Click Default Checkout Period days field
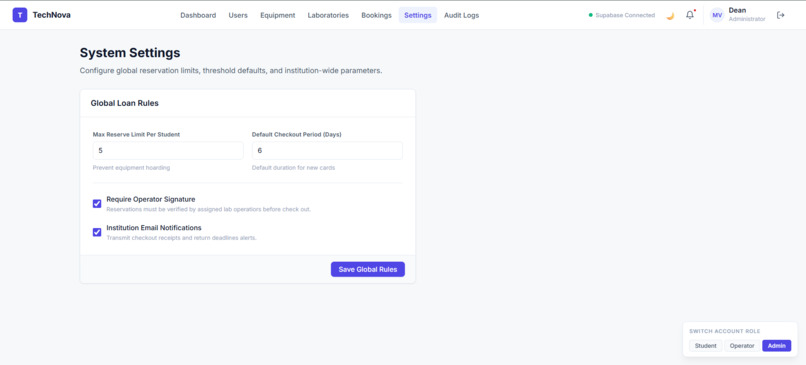Image resolution: width=806 pixels, height=365 pixels. tap(327, 151)
